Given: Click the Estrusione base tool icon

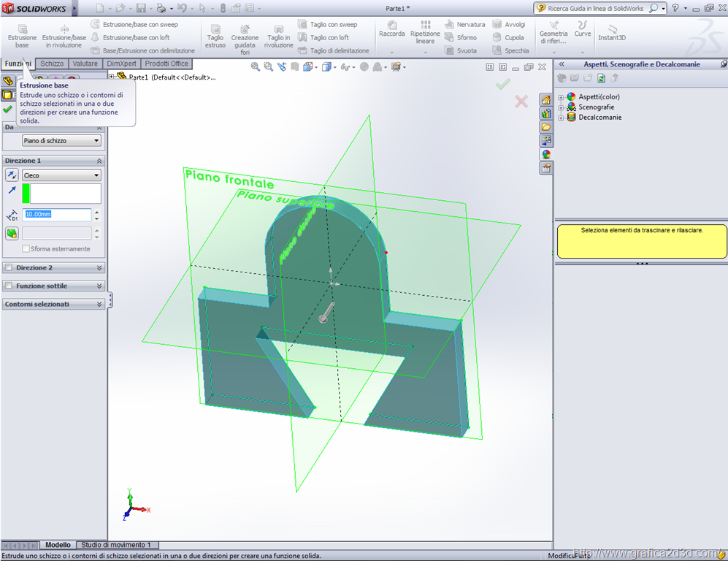Looking at the screenshot, I should click(22, 28).
